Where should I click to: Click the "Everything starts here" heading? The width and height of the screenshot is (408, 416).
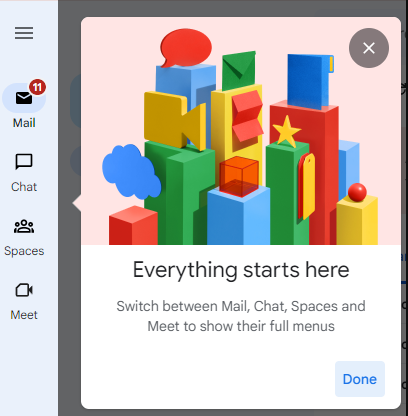(241, 270)
